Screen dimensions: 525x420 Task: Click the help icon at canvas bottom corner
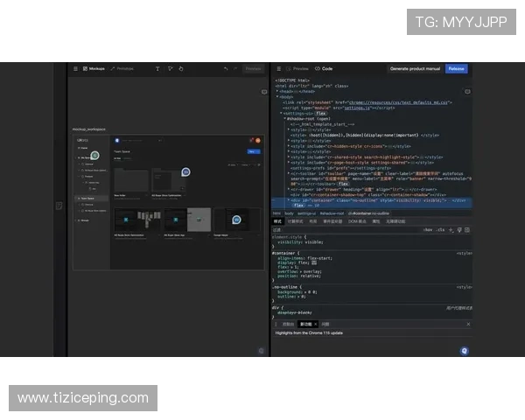coord(261,350)
